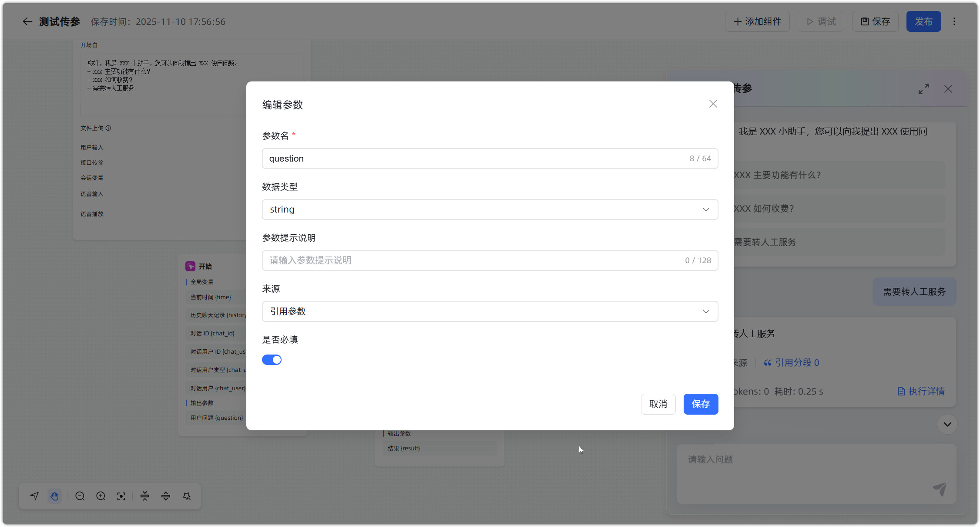Click the back arrow beside 测试传参

tap(27, 21)
